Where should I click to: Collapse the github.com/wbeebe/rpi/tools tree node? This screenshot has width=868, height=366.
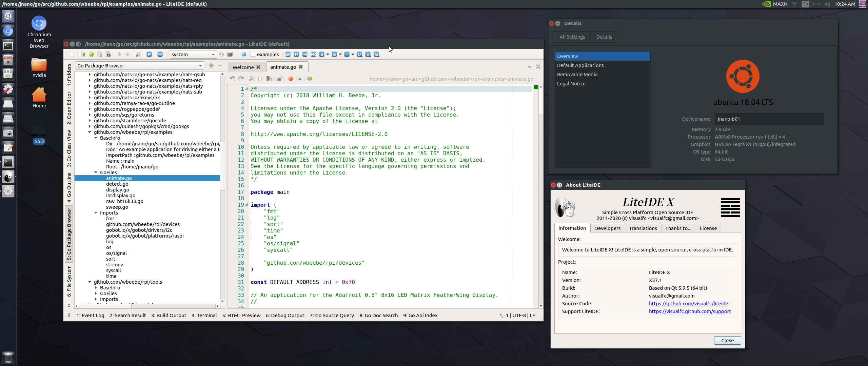click(90, 282)
